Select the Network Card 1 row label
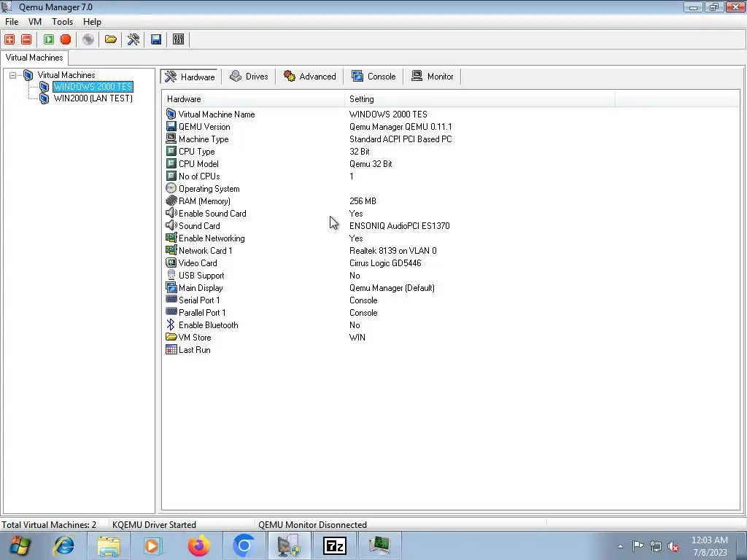 point(205,251)
